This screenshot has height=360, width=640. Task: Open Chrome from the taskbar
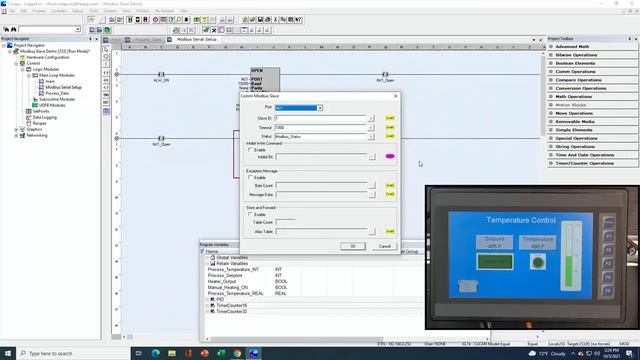(x=237, y=353)
